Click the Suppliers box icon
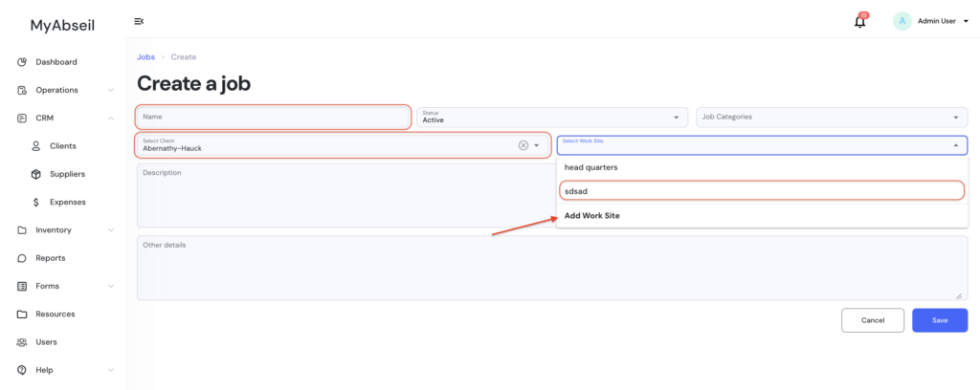This screenshot has width=980, height=390. tap(35, 174)
